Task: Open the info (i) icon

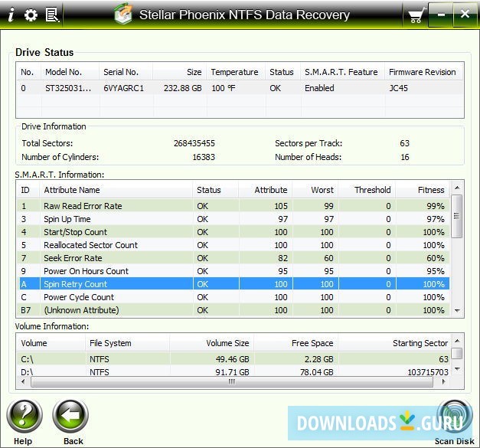Action: 11,15
